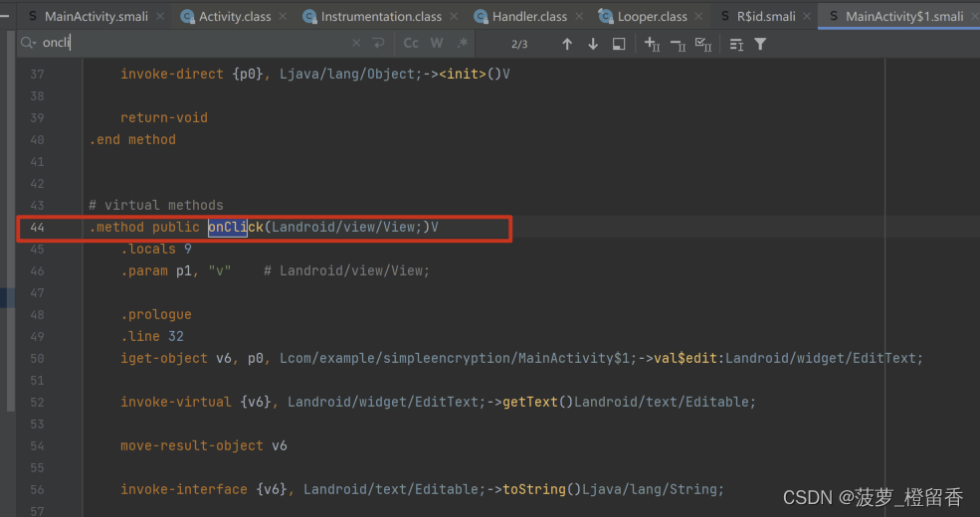Click 'invoke-interface' on line 56
The height and width of the screenshot is (517, 980).
pyautogui.click(x=184, y=489)
